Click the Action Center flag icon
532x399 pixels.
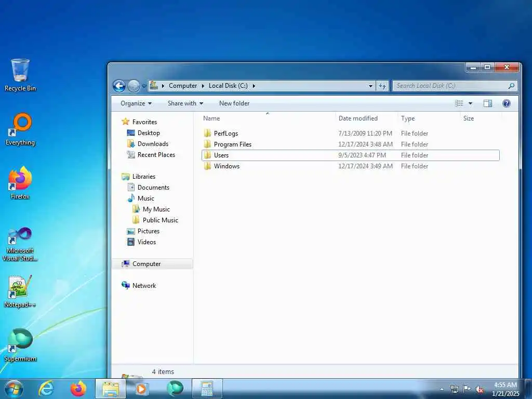[467, 389]
